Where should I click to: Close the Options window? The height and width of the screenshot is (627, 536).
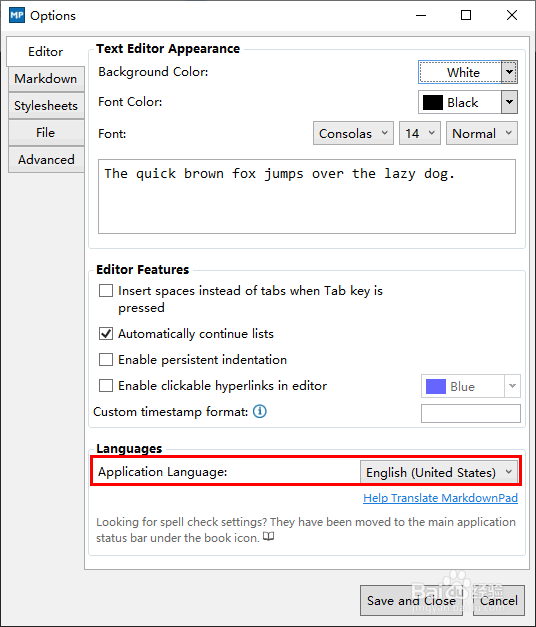click(x=512, y=15)
